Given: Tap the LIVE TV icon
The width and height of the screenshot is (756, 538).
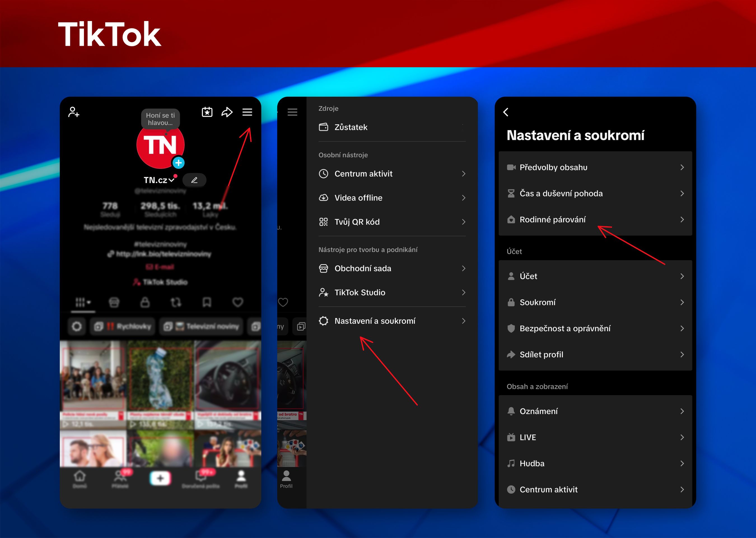Looking at the screenshot, I should pyautogui.click(x=511, y=437).
